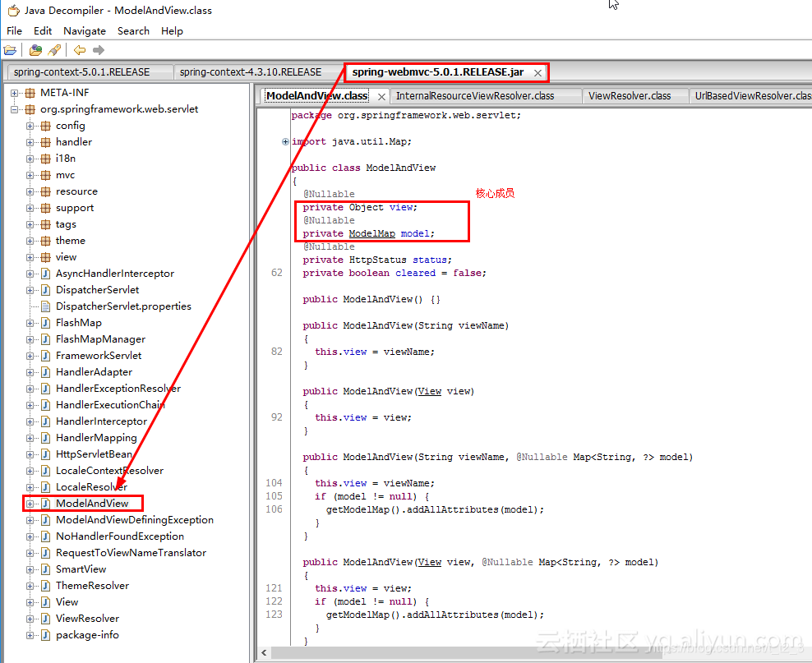812x663 pixels.
Task: Expand the AsyncHandlerInterceptor class node
Action: (30, 274)
